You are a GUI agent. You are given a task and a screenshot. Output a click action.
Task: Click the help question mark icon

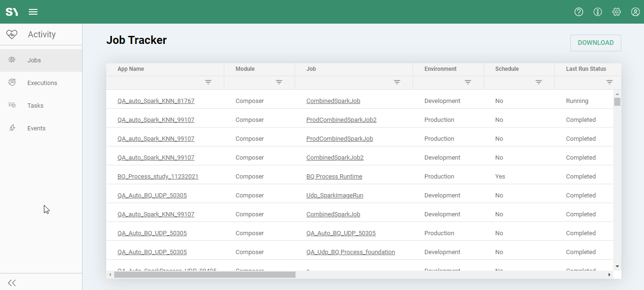click(x=579, y=12)
